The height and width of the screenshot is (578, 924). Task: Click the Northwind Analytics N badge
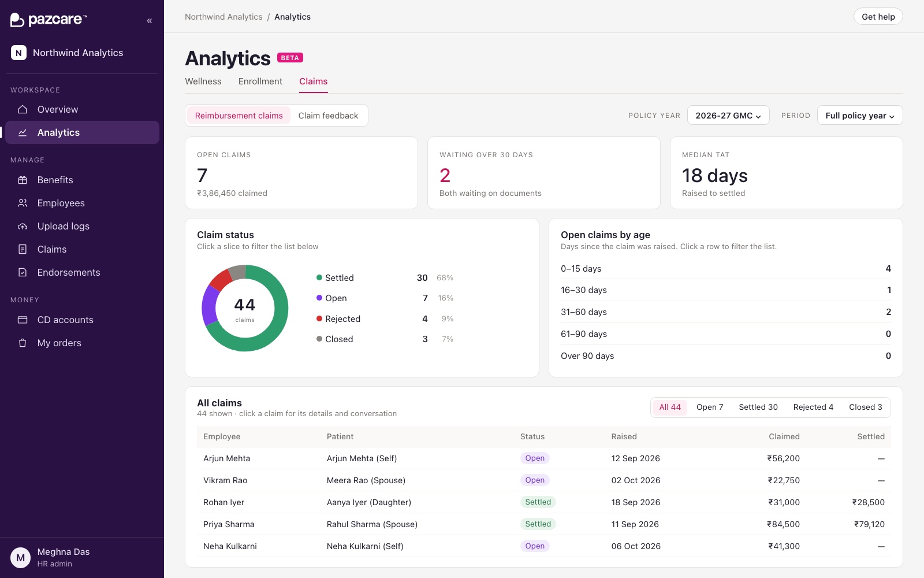(x=18, y=53)
